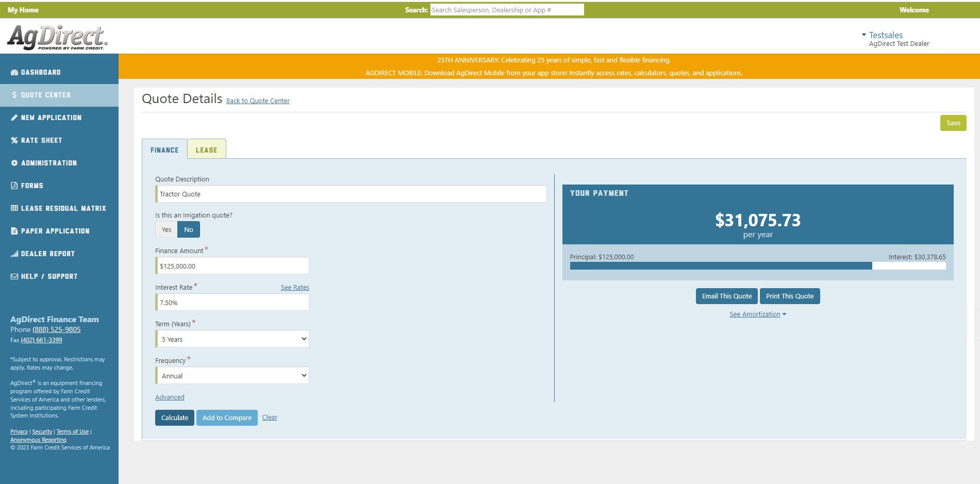Viewport: 980px width, 484px height.
Task: Open the Terms of Use link
Action: tap(73, 432)
